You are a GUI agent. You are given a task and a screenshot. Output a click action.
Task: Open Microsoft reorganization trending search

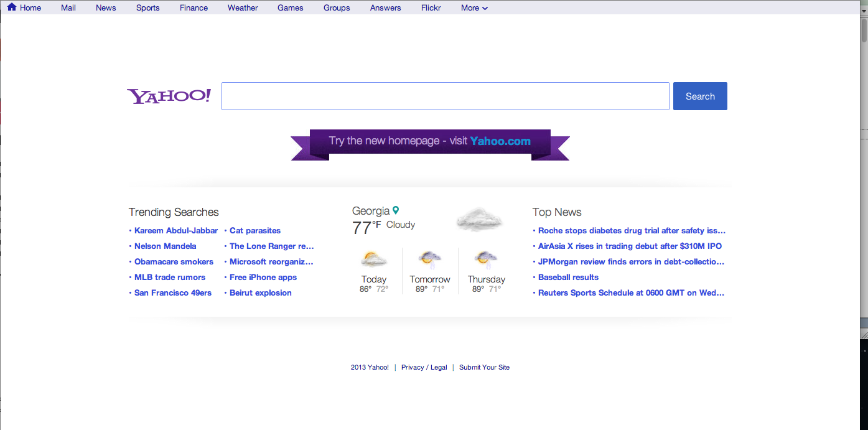(x=271, y=262)
